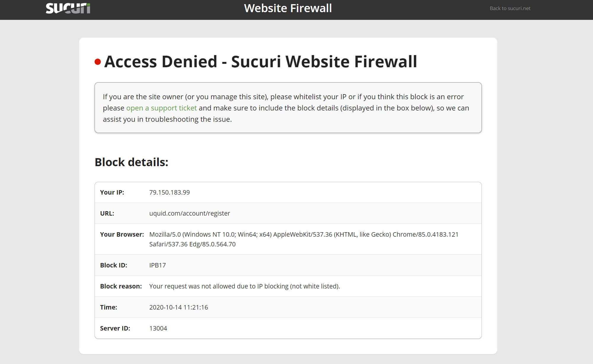Click the Sucuri logo in header

tap(68, 8)
